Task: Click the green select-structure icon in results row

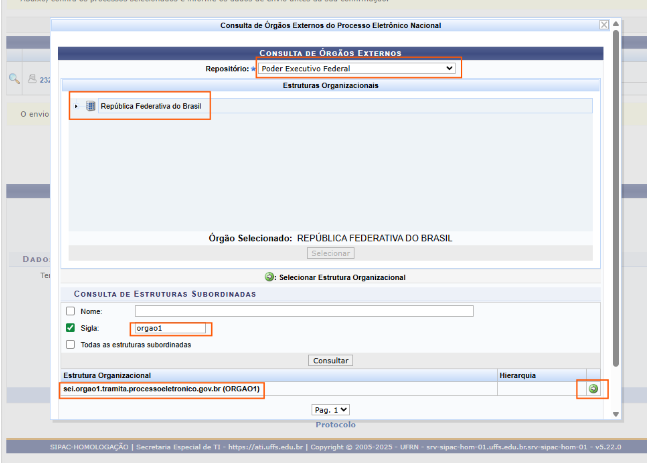Action: tap(593, 388)
